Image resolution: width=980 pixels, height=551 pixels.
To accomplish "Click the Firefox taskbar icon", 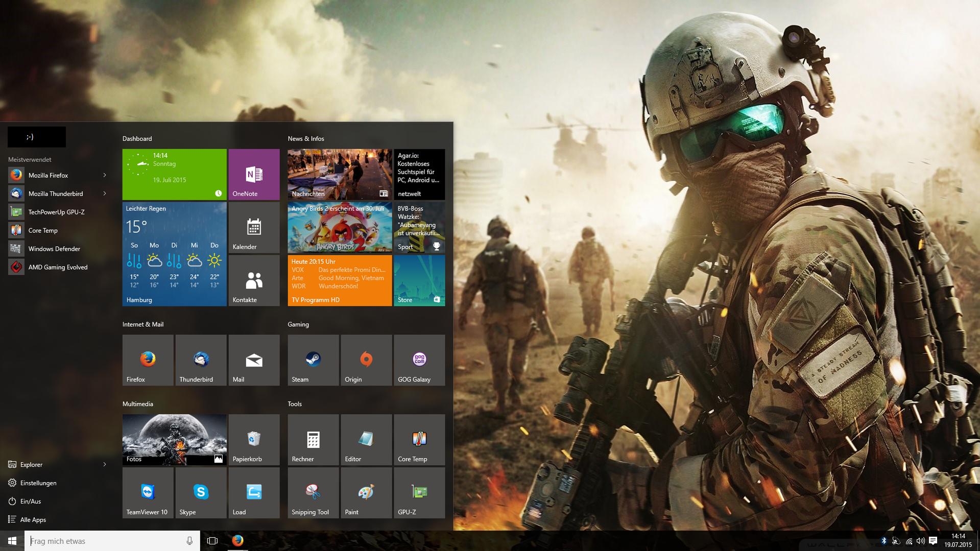I will 237,541.
